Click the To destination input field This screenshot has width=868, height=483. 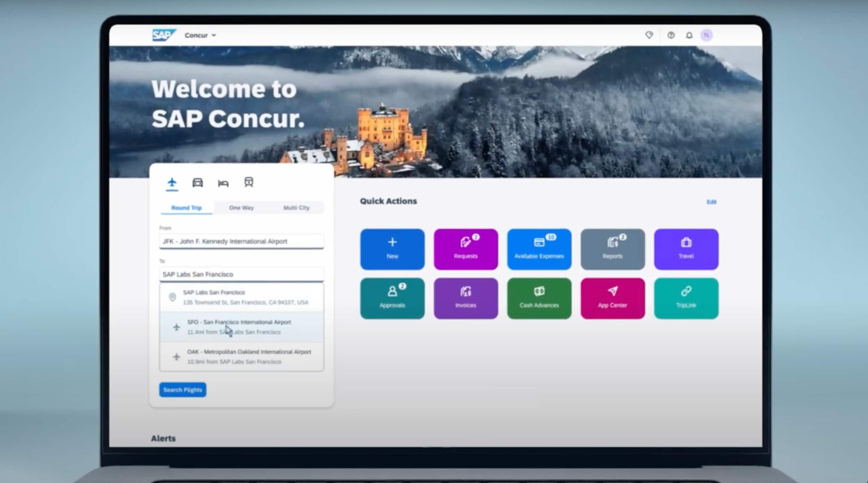click(x=241, y=274)
